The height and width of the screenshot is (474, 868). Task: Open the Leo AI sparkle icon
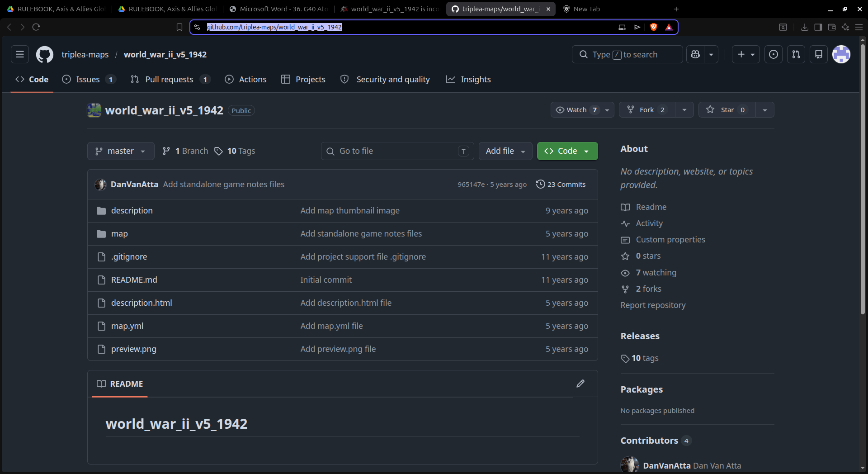[x=845, y=27]
